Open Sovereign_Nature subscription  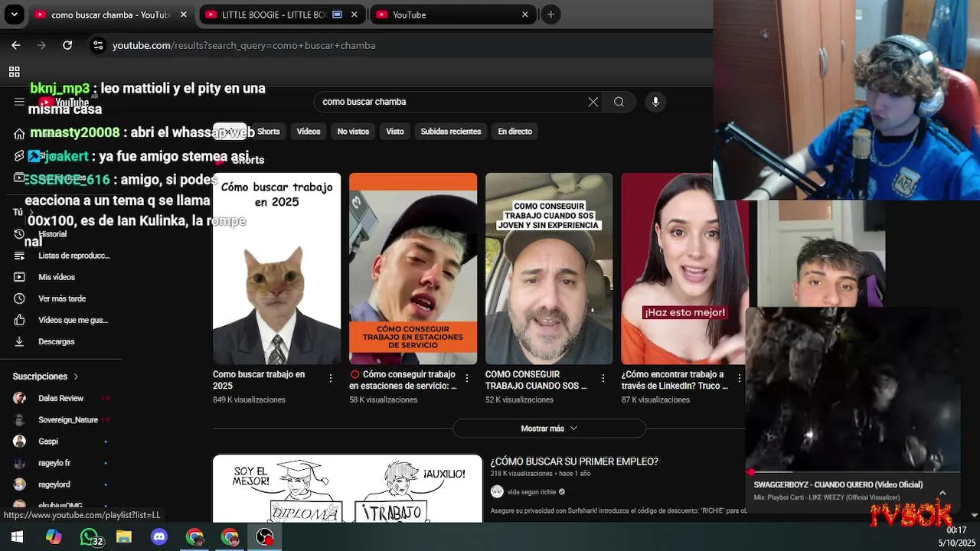point(68,419)
